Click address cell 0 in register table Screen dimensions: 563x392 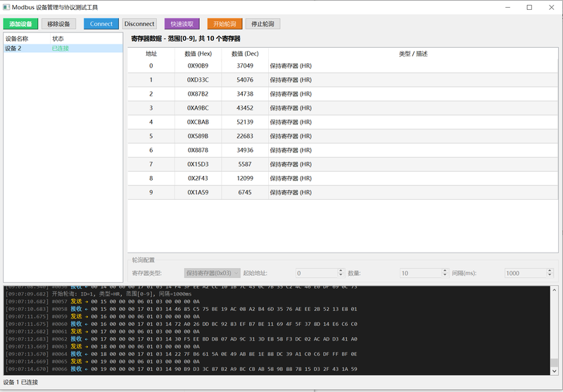tap(151, 66)
